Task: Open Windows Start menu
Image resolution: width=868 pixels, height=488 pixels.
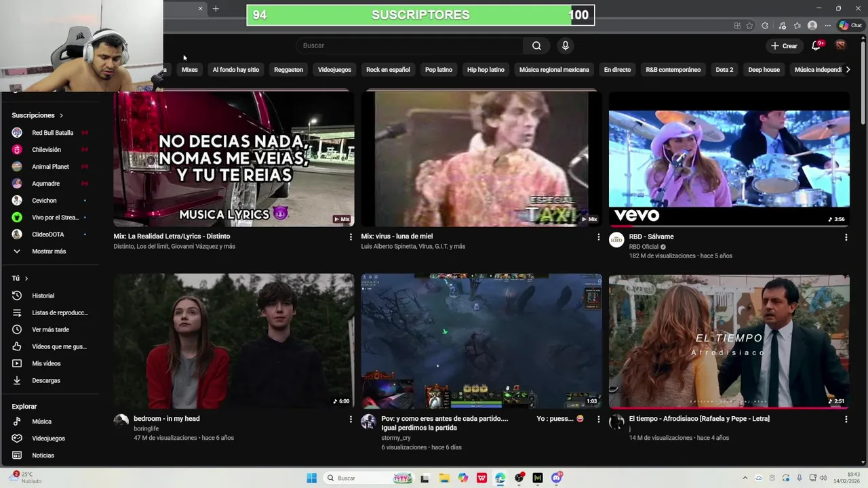Action: [x=311, y=478]
